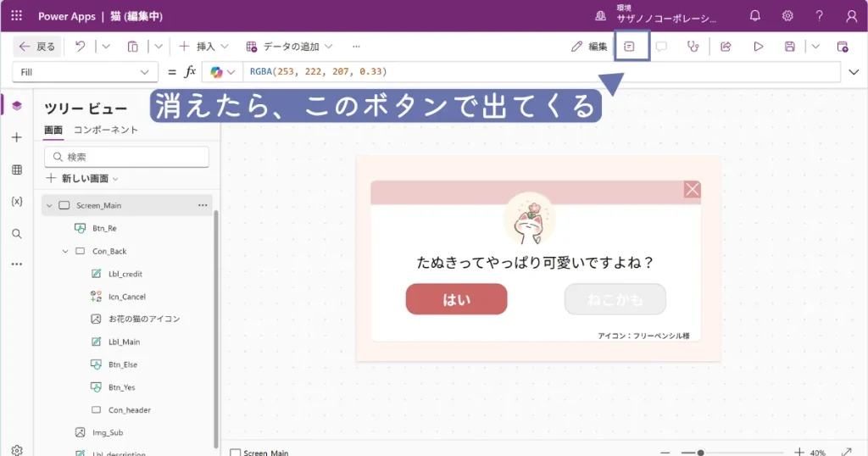Click the はい button on canvas
868x456 pixels.
coord(456,299)
